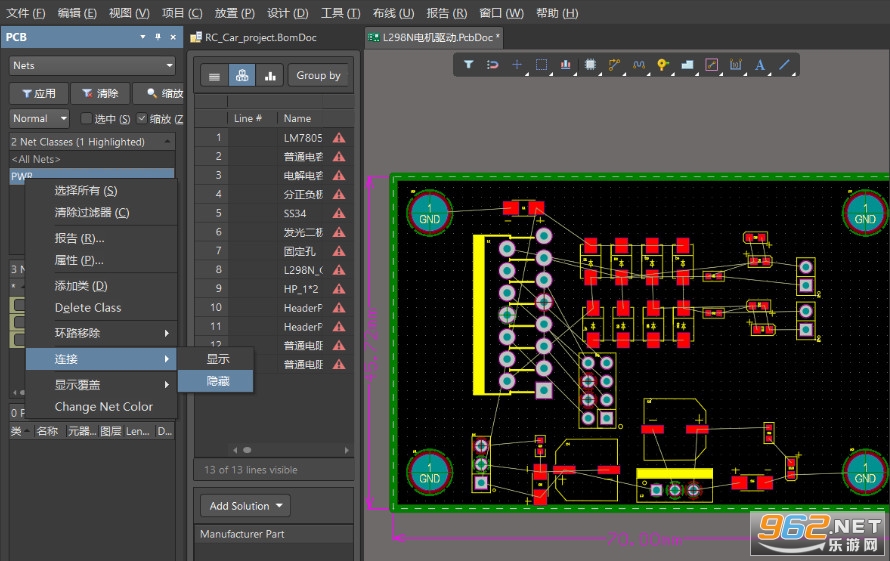The height and width of the screenshot is (561, 890).
Task: Click the warning icon for SS34 row
Action: (x=339, y=213)
